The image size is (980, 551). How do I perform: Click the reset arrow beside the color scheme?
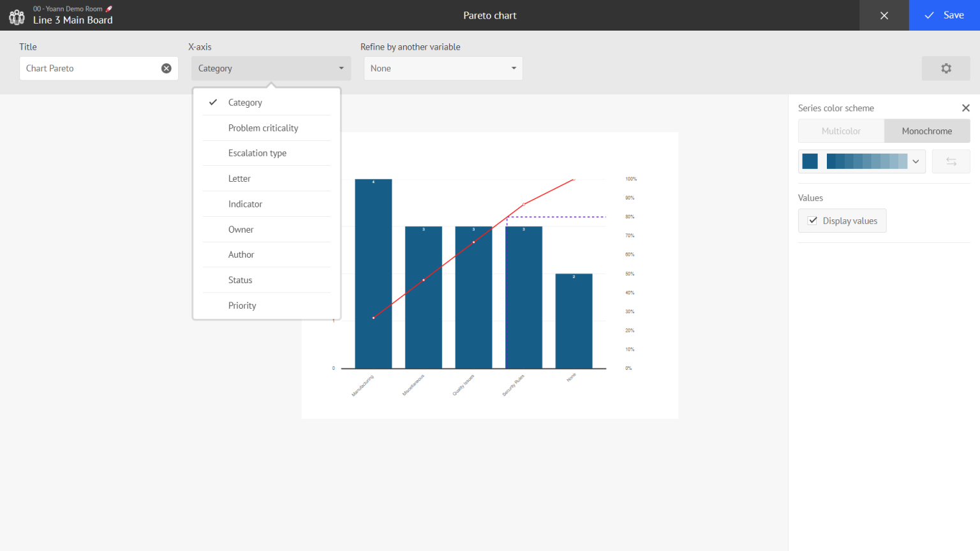(x=951, y=161)
